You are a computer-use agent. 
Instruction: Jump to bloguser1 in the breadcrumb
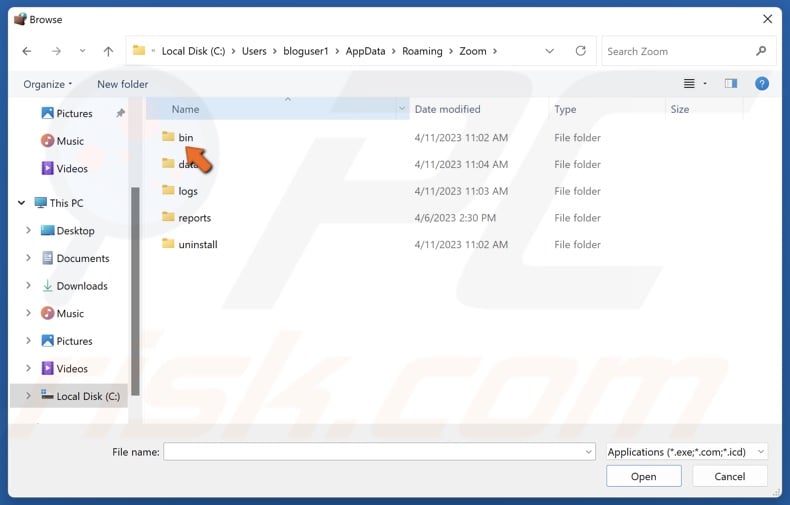pos(305,51)
